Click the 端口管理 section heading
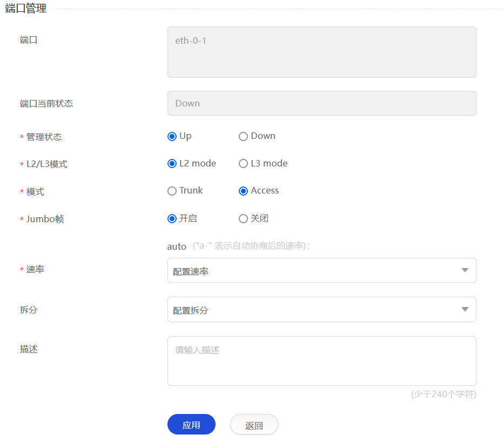This screenshot has height=441, width=504. (x=26, y=8)
